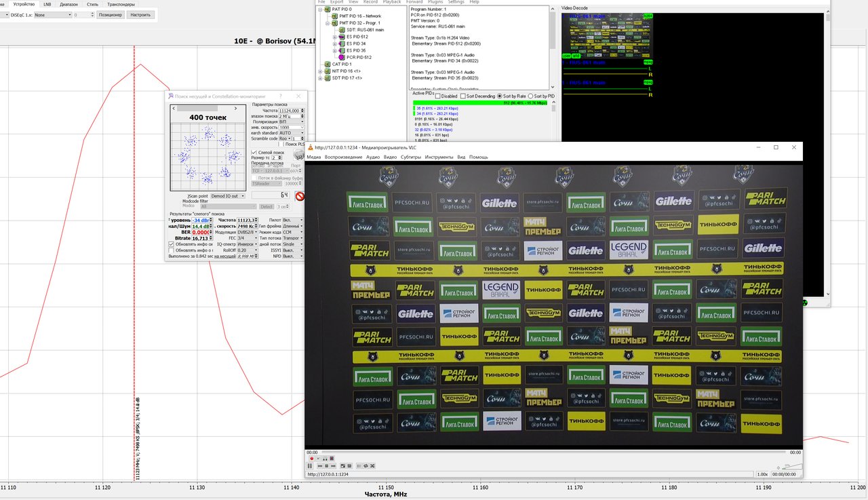868x500 pixels.
Task: Click the CAT PID 1 icon
Action: click(328, 64)
